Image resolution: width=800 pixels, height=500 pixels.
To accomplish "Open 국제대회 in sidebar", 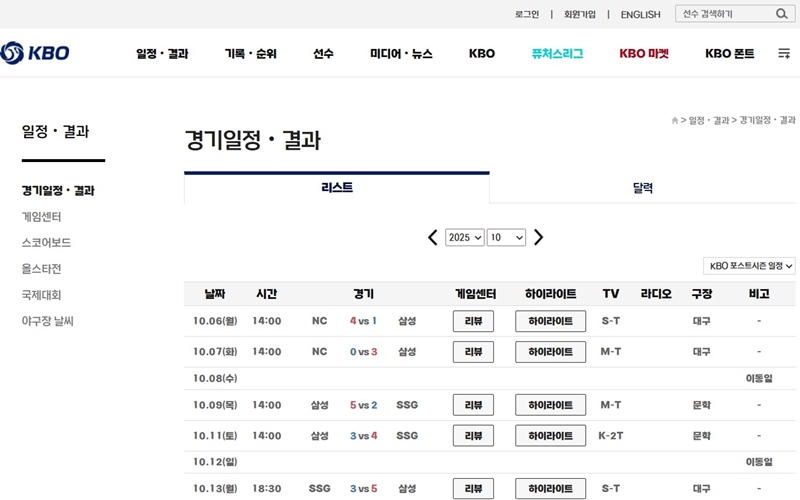I will [41, 295].
